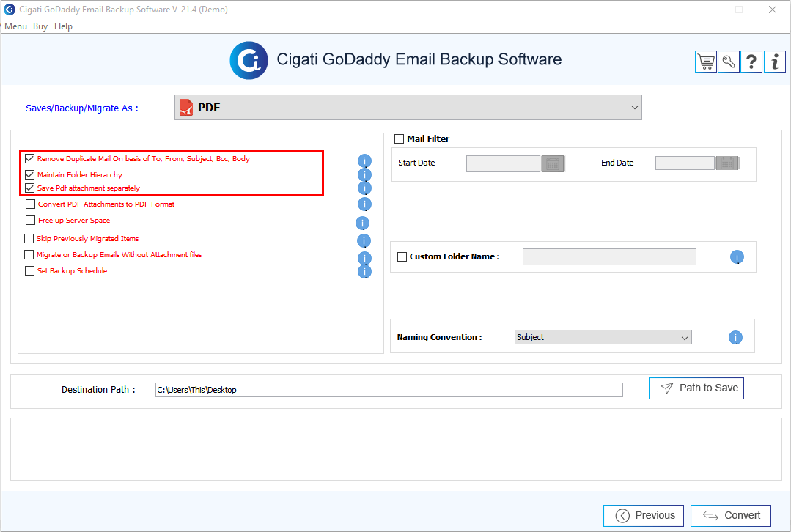Close the application window
This screenshot has height=532, width=791.
(x=773, y=10)
